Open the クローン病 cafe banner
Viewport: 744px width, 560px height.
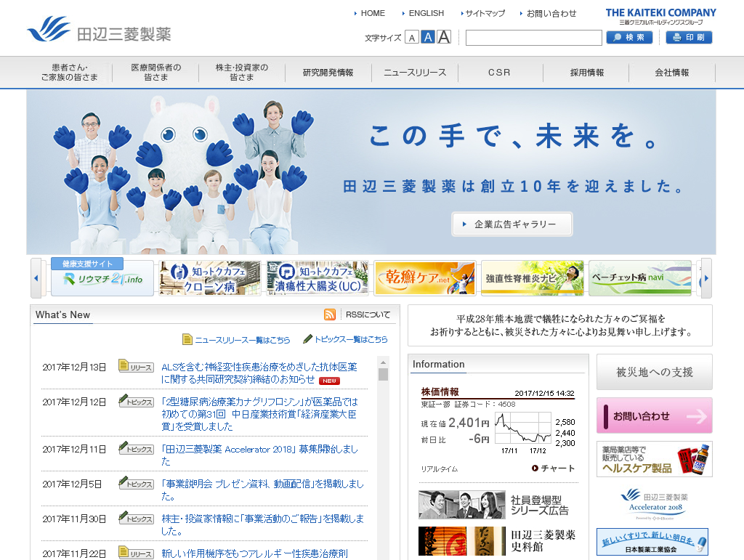(x=210, y=278)
